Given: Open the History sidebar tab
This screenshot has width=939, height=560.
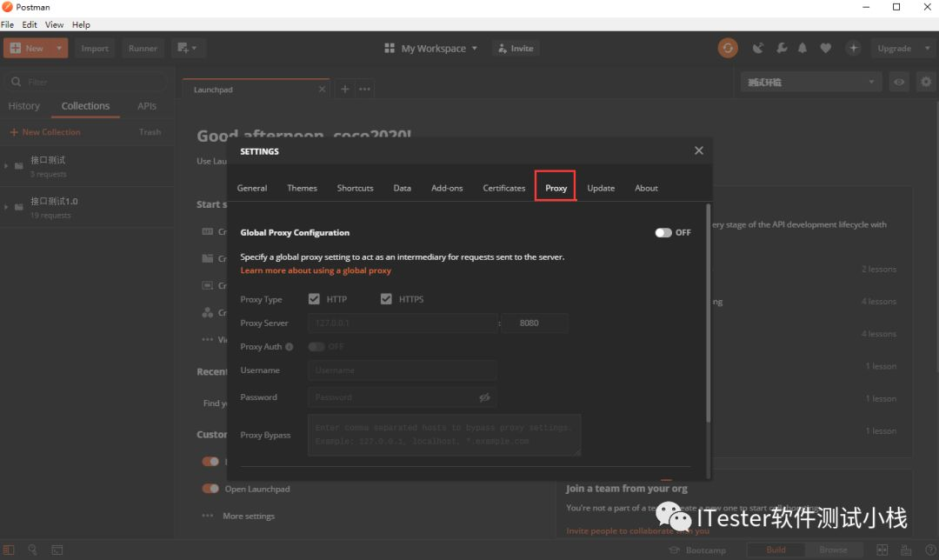Looking at the screenshot, I should (x=24, y=106).
